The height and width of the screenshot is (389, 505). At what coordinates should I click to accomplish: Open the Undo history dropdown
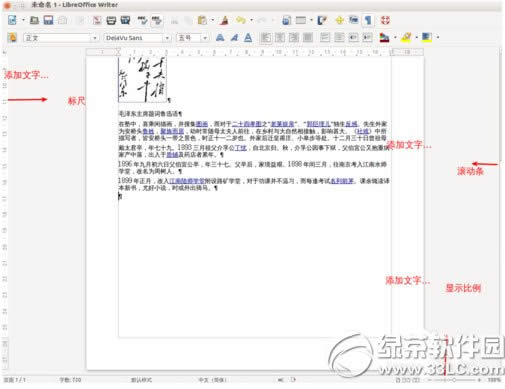[251, 20]
